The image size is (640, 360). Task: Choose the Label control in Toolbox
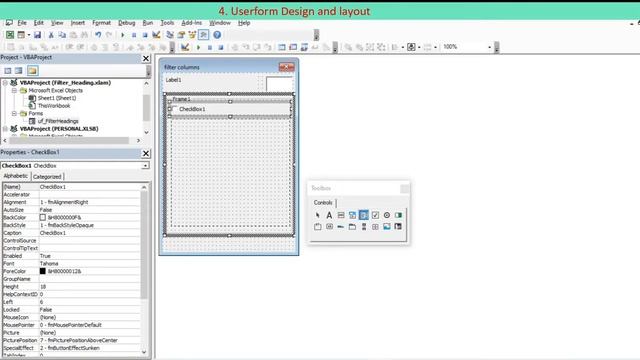(329, 215)
